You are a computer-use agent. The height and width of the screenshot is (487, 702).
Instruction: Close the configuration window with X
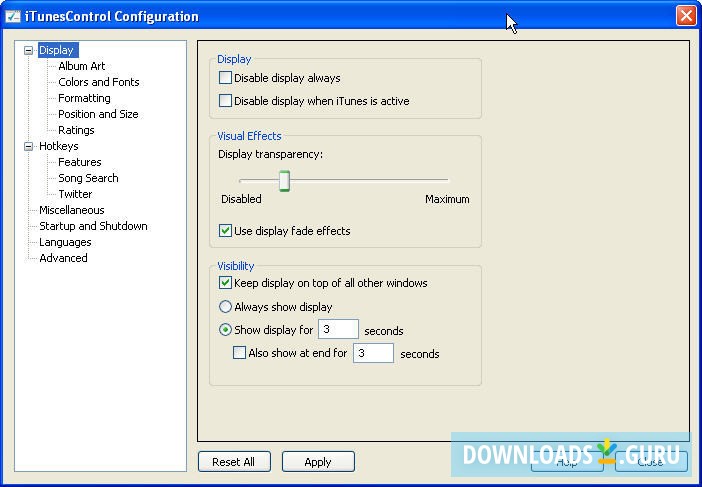click(686, 16)
